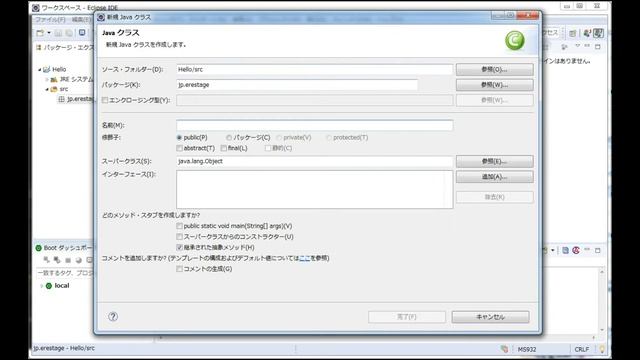This screenshot has height=360, width=640.
Task: Click the Save icon in Eclipse toolbar
Action: (58, 33)
